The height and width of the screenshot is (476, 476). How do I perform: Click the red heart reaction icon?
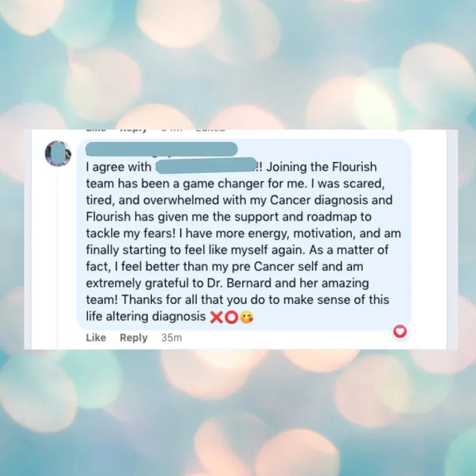(400, 331)
